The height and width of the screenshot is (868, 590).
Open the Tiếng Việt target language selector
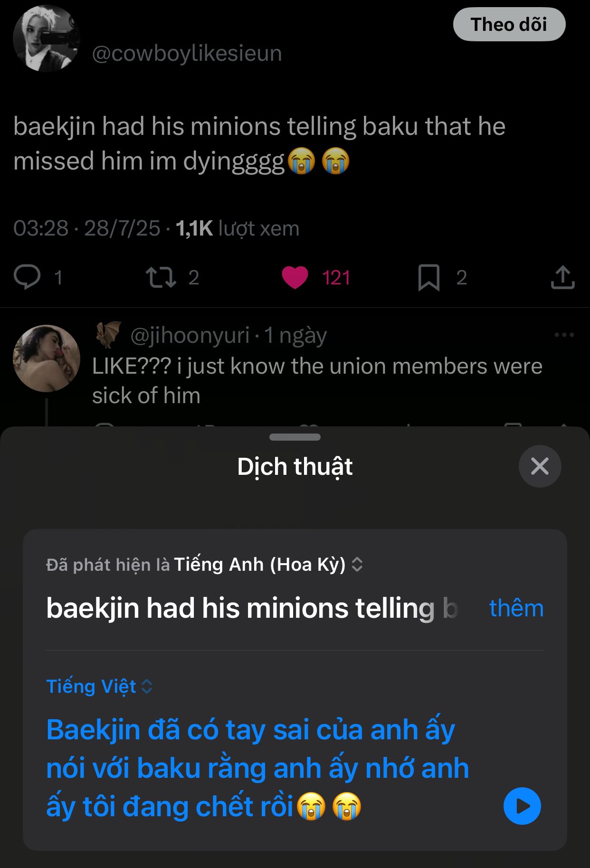pyautogui.click(x=99, y=687)
